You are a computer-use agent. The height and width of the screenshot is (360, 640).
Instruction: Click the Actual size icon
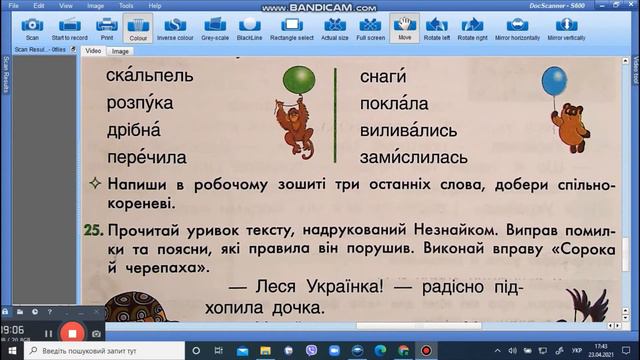(335, 25)
